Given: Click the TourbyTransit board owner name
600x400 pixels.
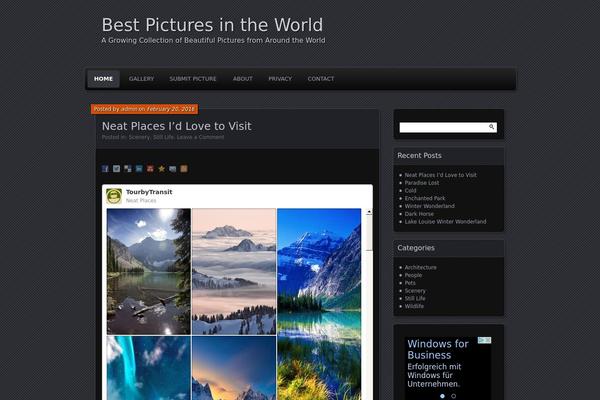Looking at the screenshot, I should click(149, 192).
